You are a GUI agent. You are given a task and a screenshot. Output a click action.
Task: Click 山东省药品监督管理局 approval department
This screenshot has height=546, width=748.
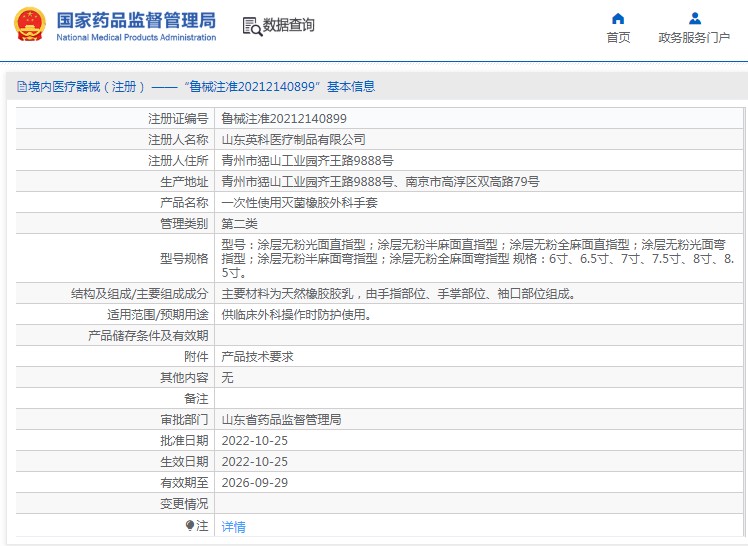281,420
